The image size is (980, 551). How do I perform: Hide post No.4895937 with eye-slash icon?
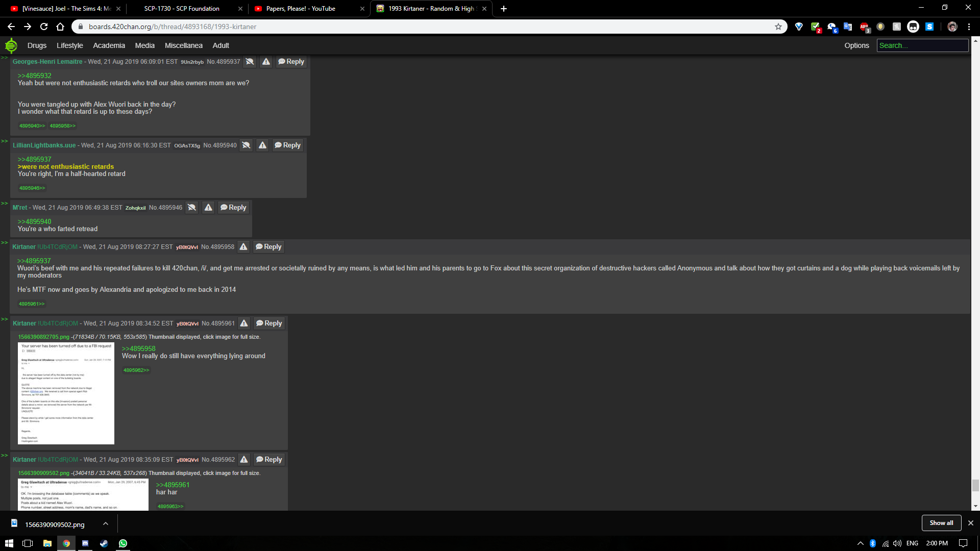tap(250, 62)
